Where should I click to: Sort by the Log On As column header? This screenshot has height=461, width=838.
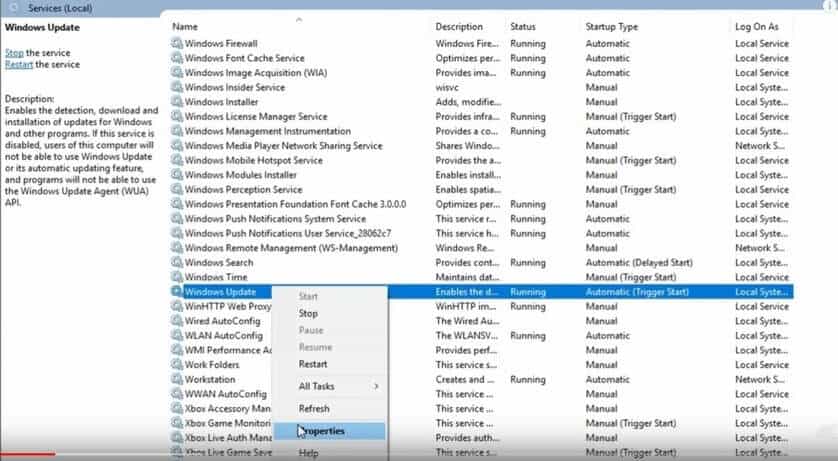coord(756,26)
